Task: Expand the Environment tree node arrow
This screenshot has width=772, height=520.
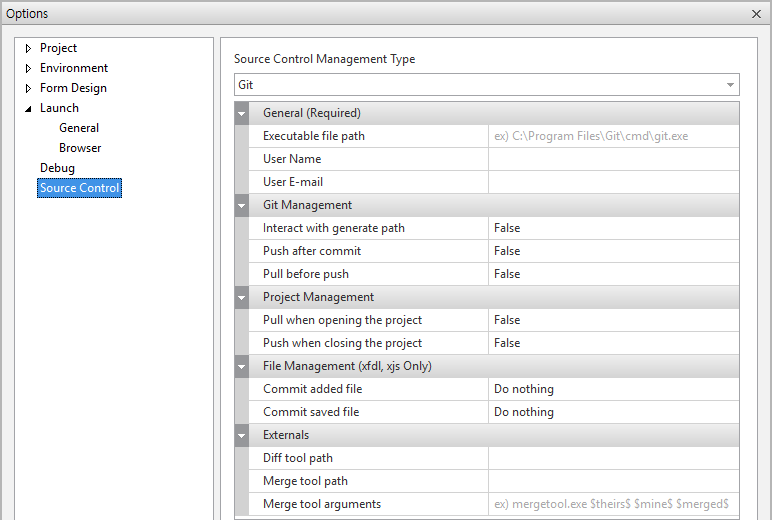Action: tap(28, 68)
